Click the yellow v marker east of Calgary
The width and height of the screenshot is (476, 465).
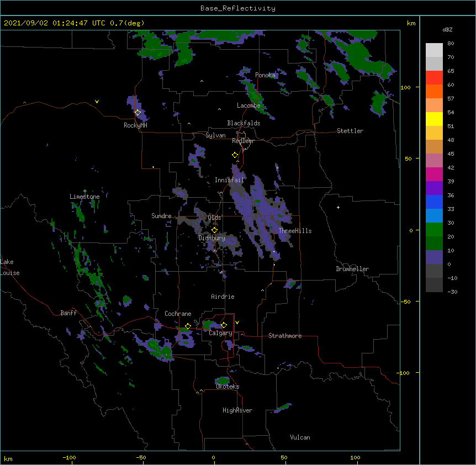[237, 323]
